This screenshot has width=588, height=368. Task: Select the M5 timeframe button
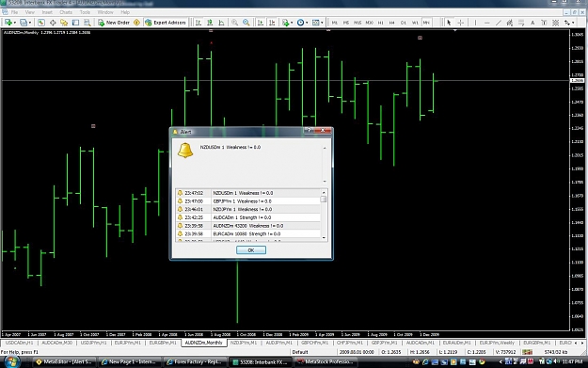coord(346,23)
